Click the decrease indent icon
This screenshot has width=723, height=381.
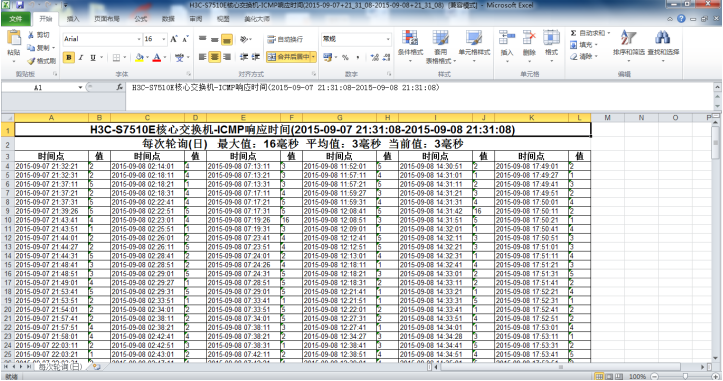244,57
